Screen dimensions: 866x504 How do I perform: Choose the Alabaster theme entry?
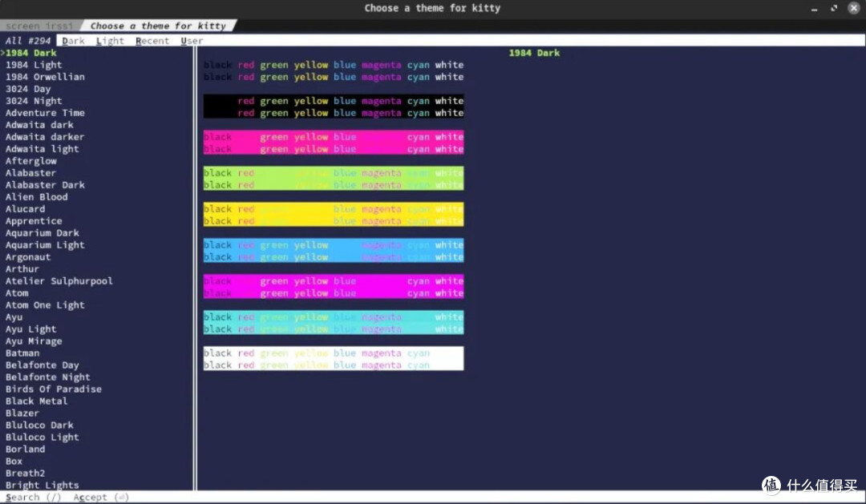coord(31,173)
